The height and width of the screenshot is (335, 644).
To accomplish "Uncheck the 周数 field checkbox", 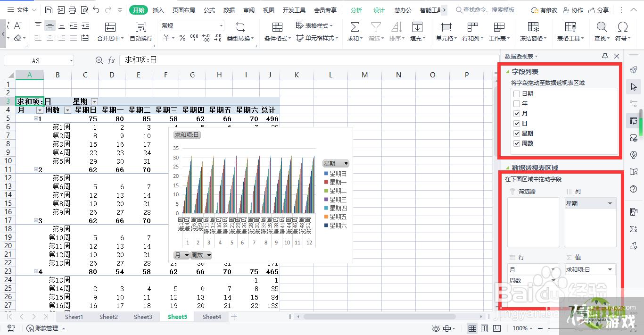I will pos(517,143).
